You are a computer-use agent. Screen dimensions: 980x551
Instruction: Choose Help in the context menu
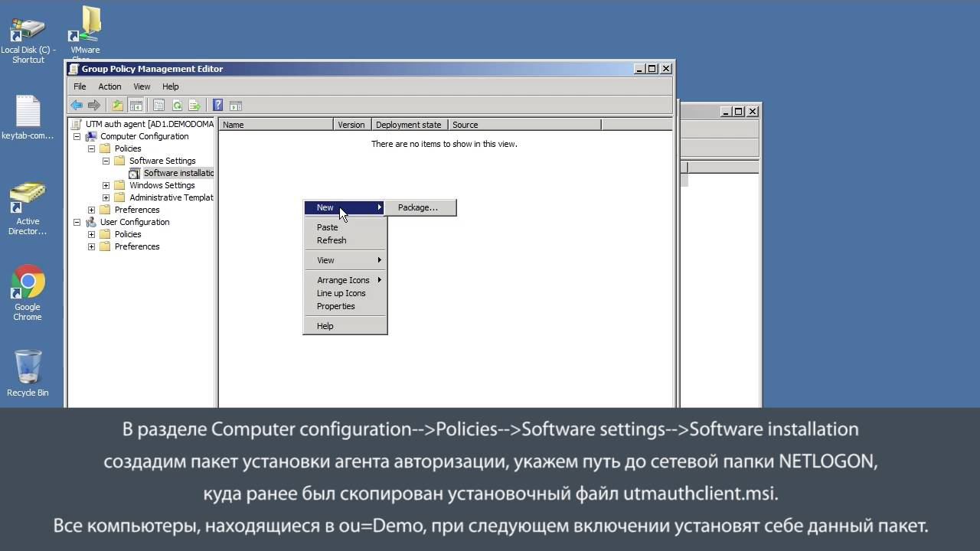[345, 326]
